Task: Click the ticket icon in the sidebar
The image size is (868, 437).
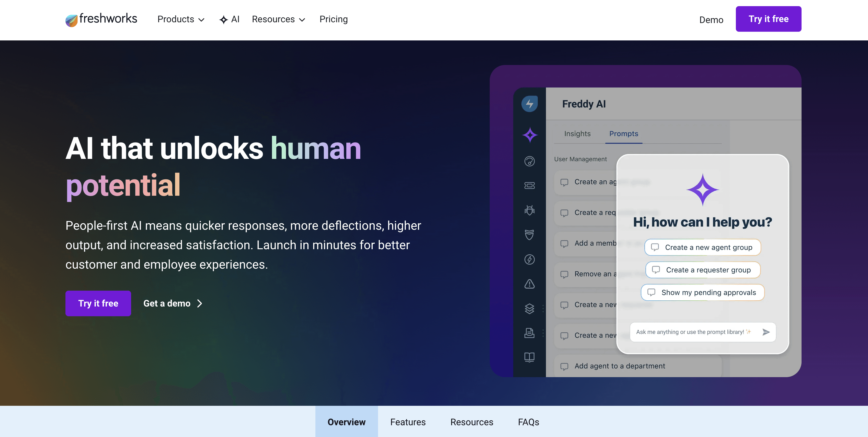Action: [529, 185]
